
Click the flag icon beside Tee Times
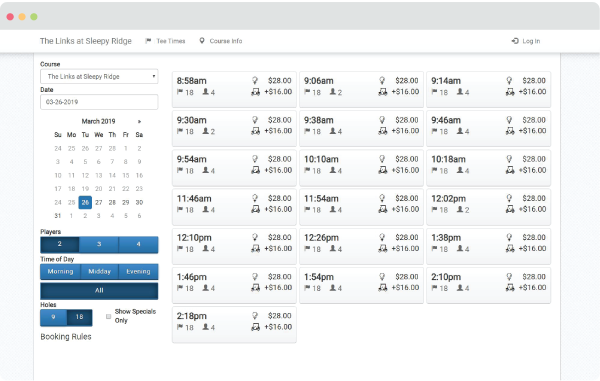148,41
